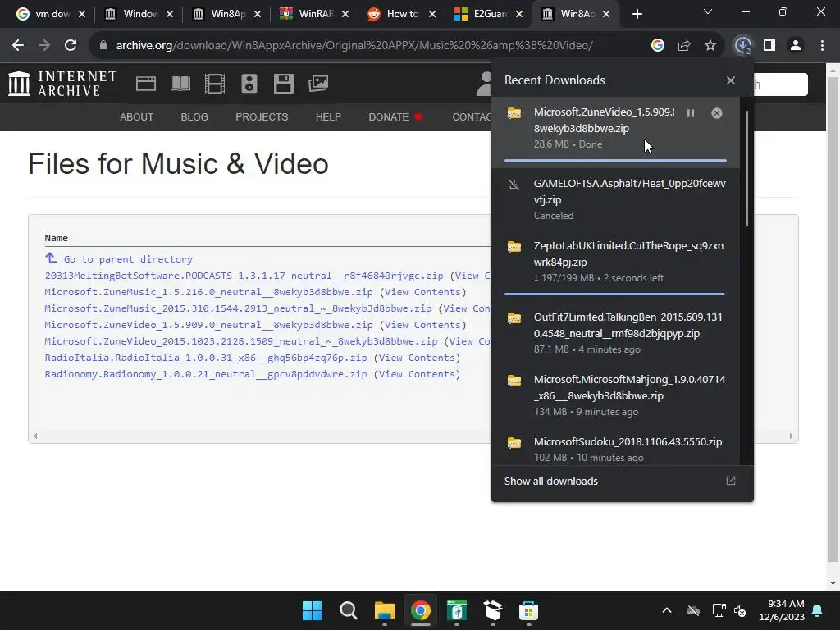840x630 pixels.
Task: Open folder icon for MicrosoftSudoku download
Action: point(514,443)
